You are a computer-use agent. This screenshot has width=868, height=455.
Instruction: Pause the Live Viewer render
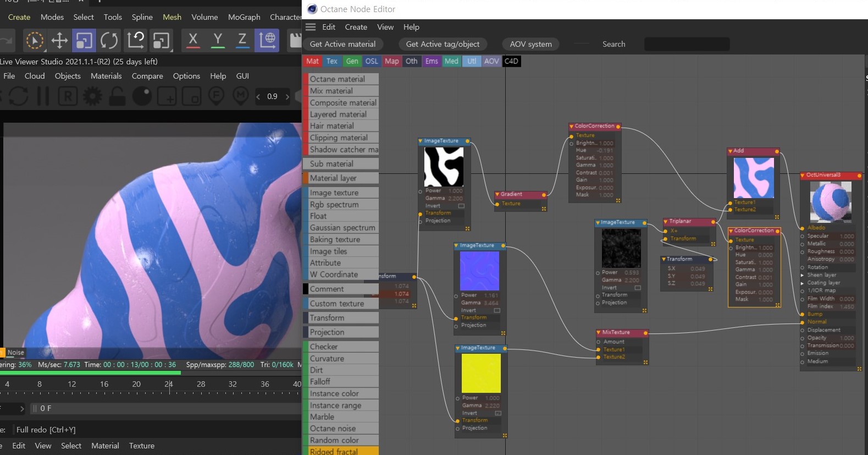pyautogui.click(x=43, y=96)
